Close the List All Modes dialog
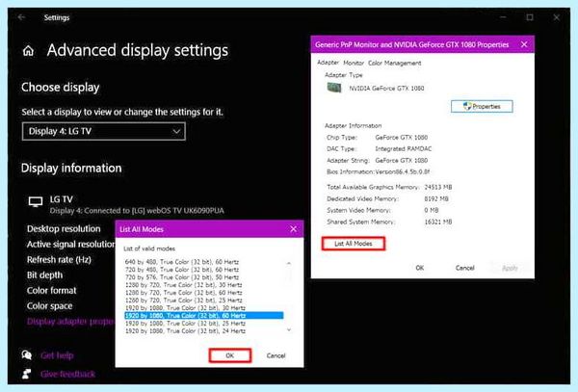This screenshot has height=392, width=578. coord(294,229)
